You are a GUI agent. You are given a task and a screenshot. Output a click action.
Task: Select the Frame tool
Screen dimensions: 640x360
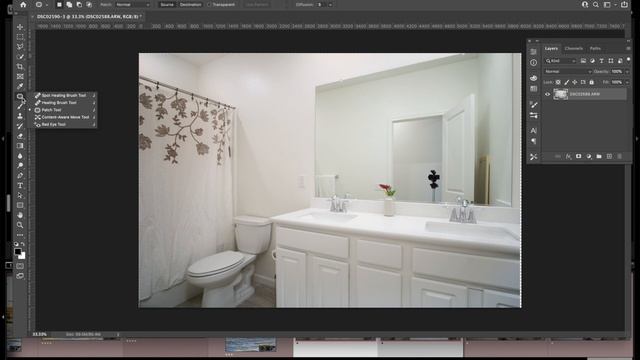coord(20,76)
